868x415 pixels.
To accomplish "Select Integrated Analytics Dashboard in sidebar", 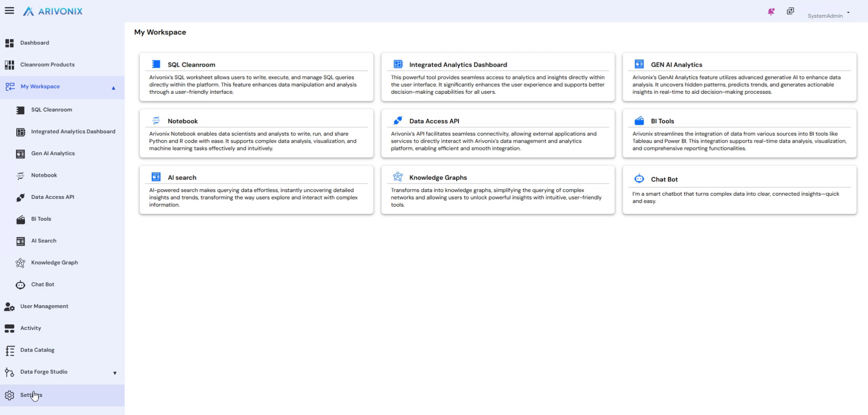I will click(73, 132).
